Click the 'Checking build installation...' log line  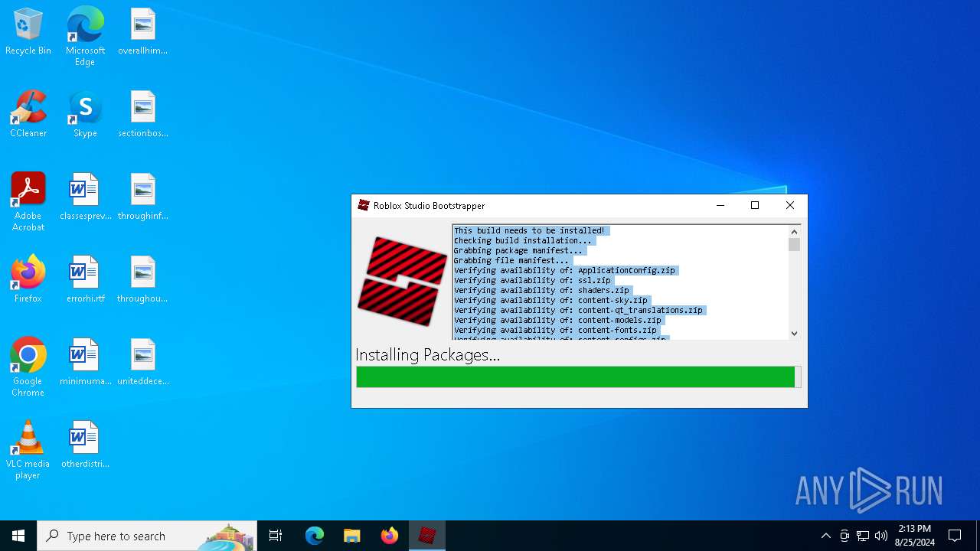522,240
